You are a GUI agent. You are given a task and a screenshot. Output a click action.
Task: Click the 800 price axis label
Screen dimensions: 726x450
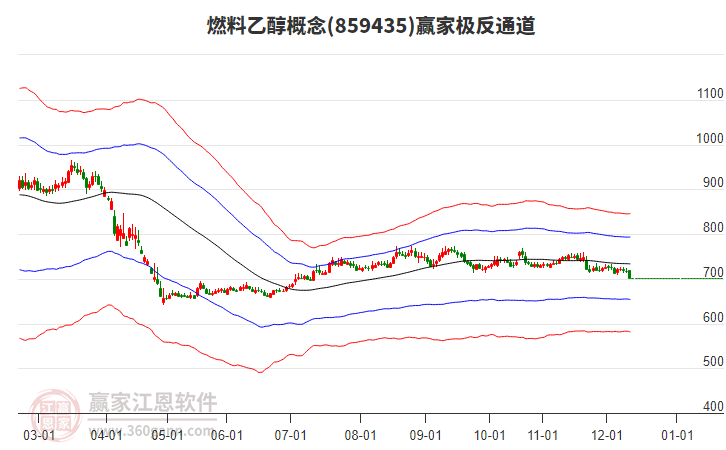pos(713,227)
